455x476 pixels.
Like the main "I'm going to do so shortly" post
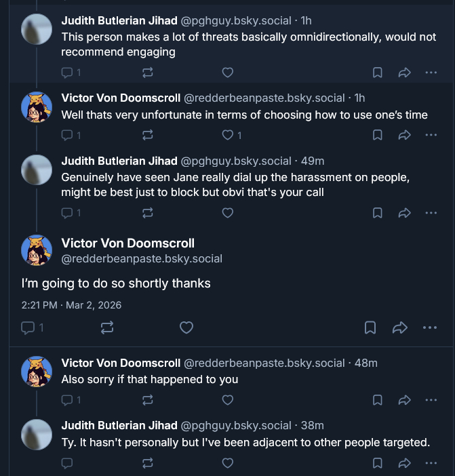tap(186, 328)
